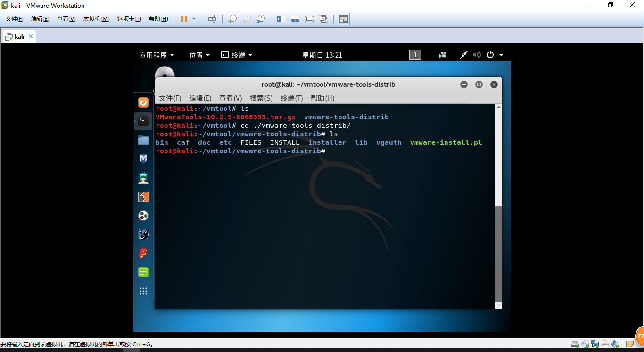Launch Faraday red F icon in dock
Viewport: 644px width, 352px height.
click(x=143, y=253)
